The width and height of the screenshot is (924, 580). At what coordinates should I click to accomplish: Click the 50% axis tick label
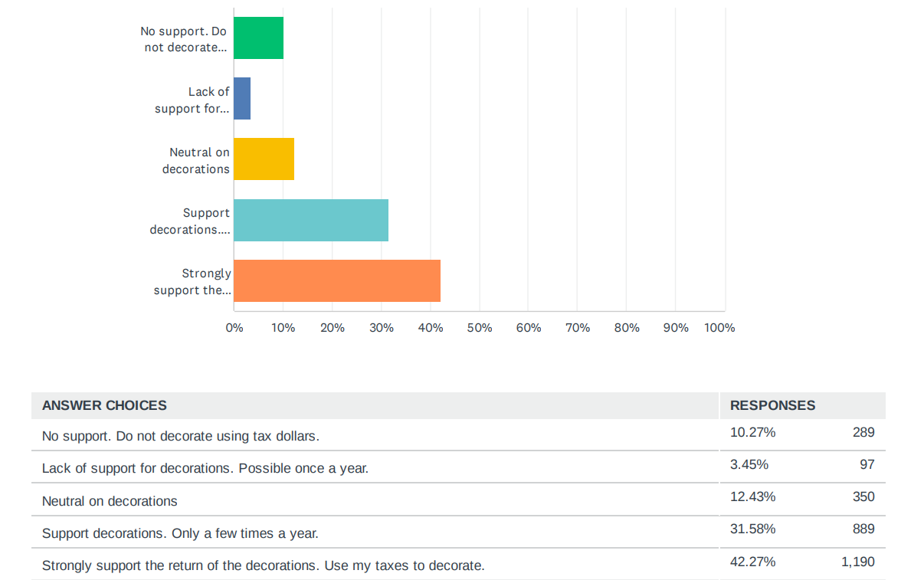(480, 328)
